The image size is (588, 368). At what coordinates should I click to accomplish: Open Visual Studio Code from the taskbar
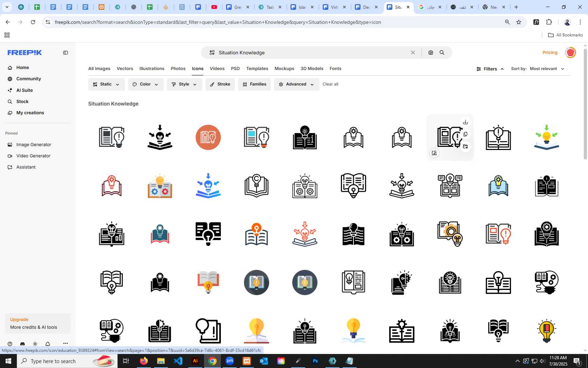tap(178, 361)
